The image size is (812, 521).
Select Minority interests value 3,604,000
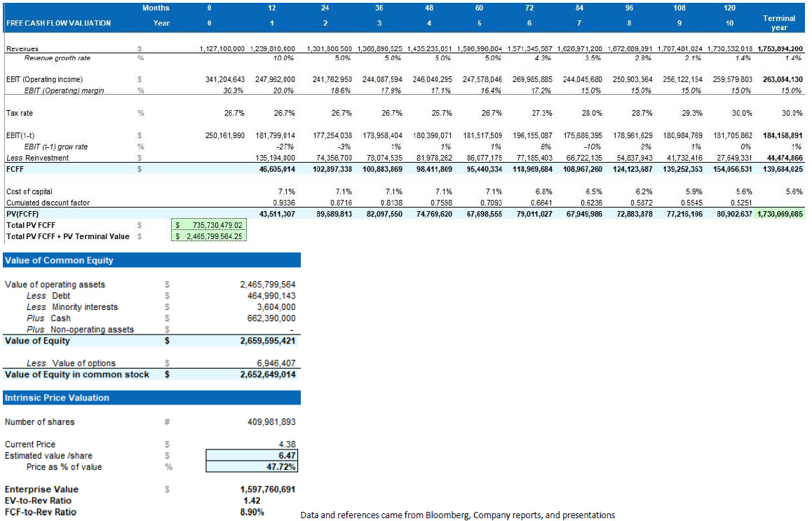click(276, 307)
